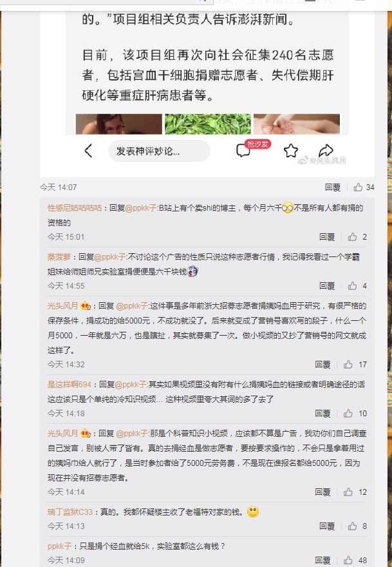Image resolution: width=392 pixels, height=567 pixels.
Task: Like ppkk子's comment with 48 likes
Action: 348,560
